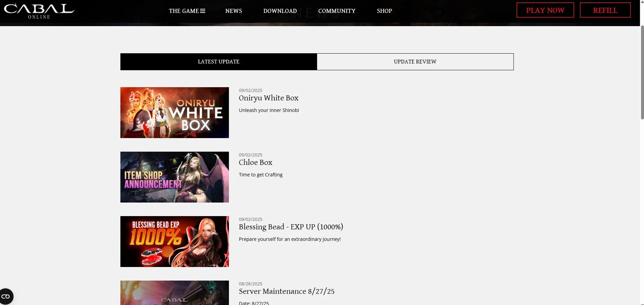
Task: Click the Refill button
Action: coord(605,10)
